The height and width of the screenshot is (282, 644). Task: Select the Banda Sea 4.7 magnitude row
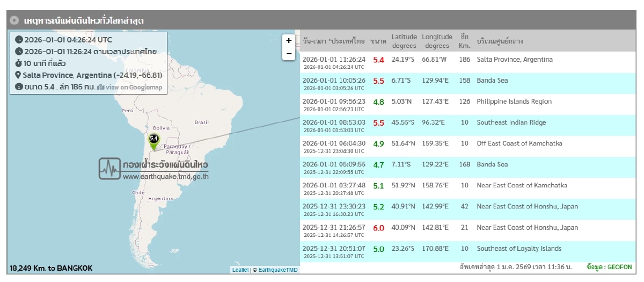coord(492,164)
